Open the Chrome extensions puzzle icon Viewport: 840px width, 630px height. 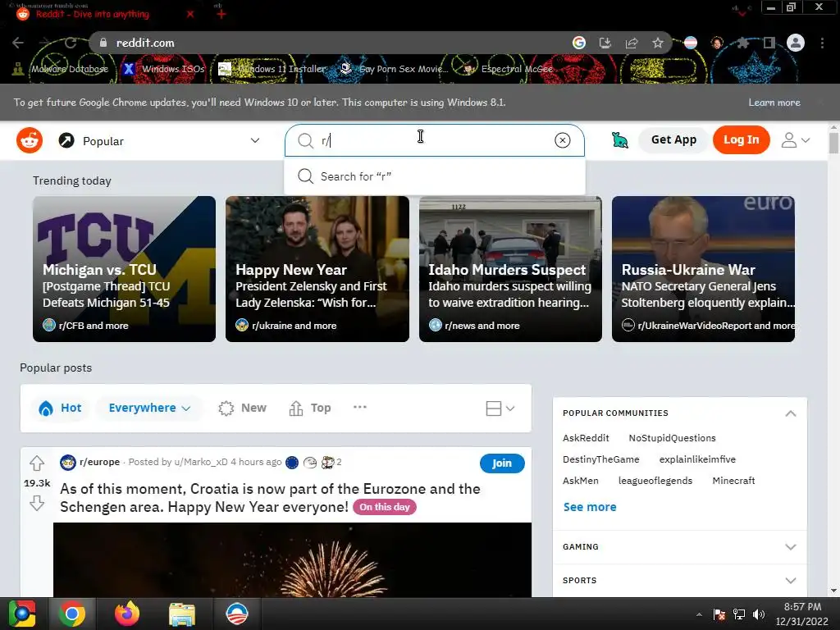742,43
